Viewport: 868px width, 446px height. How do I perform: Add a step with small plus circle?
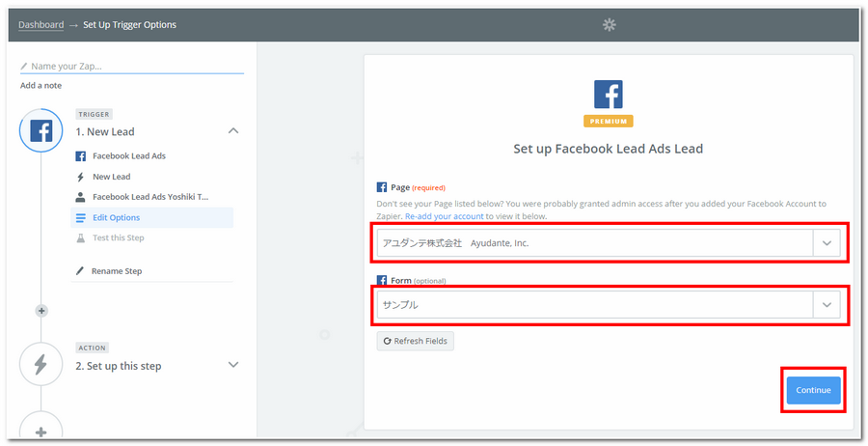point(41,311)
